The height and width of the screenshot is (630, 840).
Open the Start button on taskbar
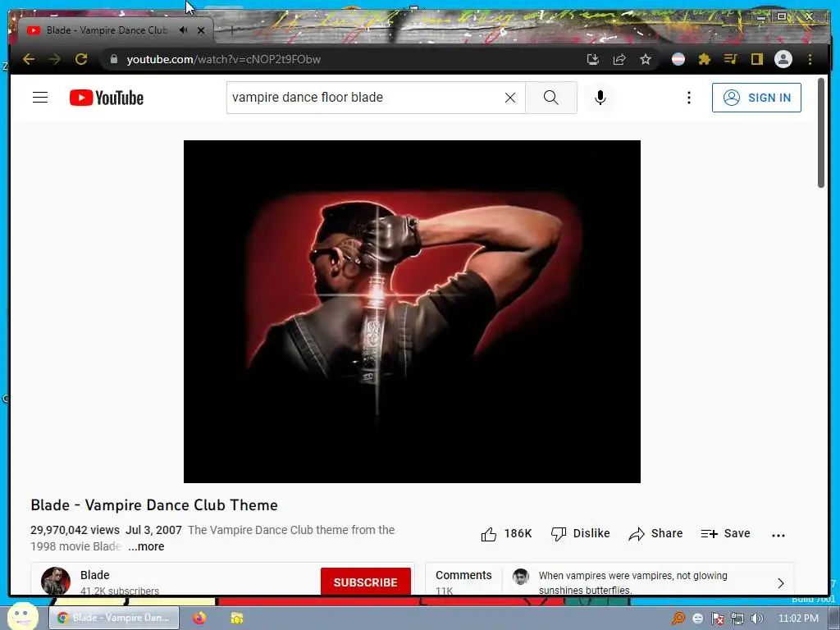[x=22, y=617]
